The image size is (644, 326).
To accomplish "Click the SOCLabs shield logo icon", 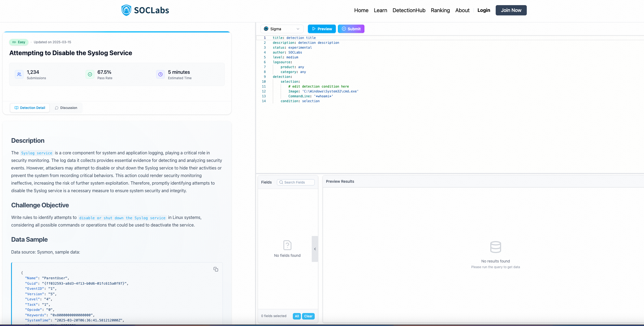I will pyautogui.click(x=126, y=10).
